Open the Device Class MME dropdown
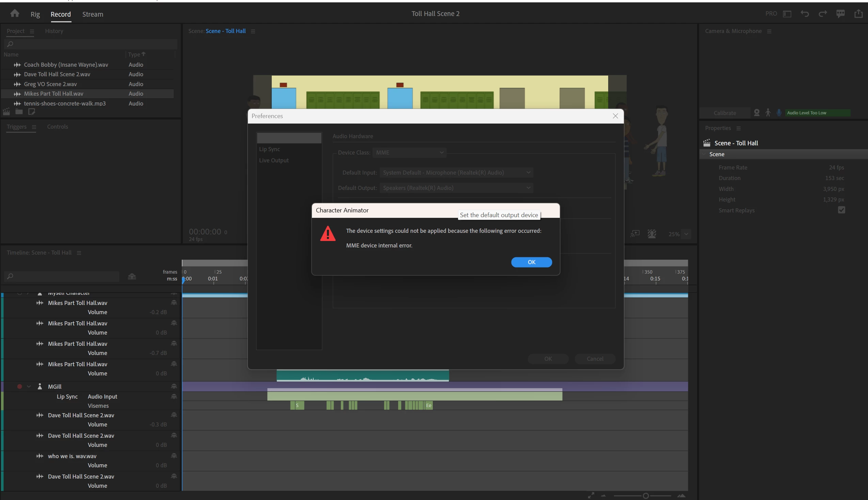 click(x=409, y=152)
